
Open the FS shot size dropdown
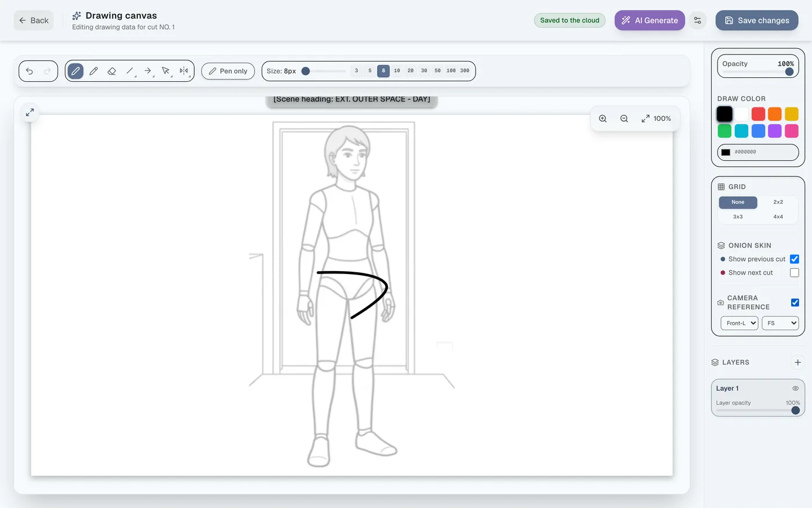[780, 323]
